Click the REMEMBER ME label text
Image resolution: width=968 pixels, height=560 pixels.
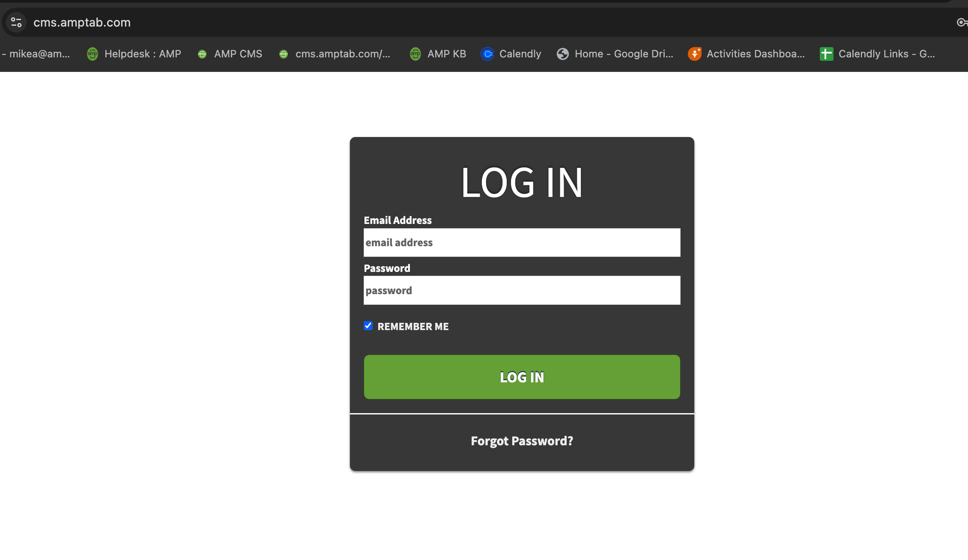(413, 327)
